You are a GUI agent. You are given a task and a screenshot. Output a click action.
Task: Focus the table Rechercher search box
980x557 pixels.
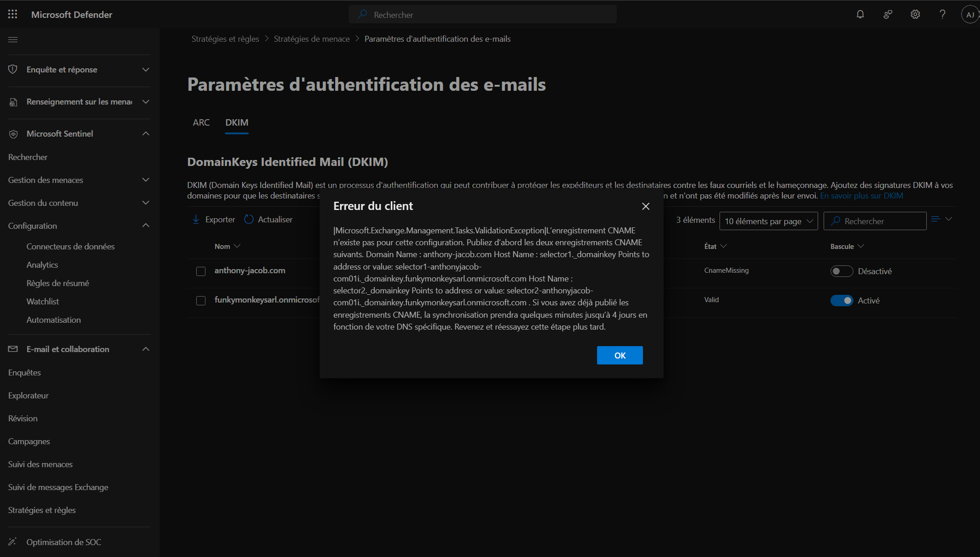click(875, 221)
